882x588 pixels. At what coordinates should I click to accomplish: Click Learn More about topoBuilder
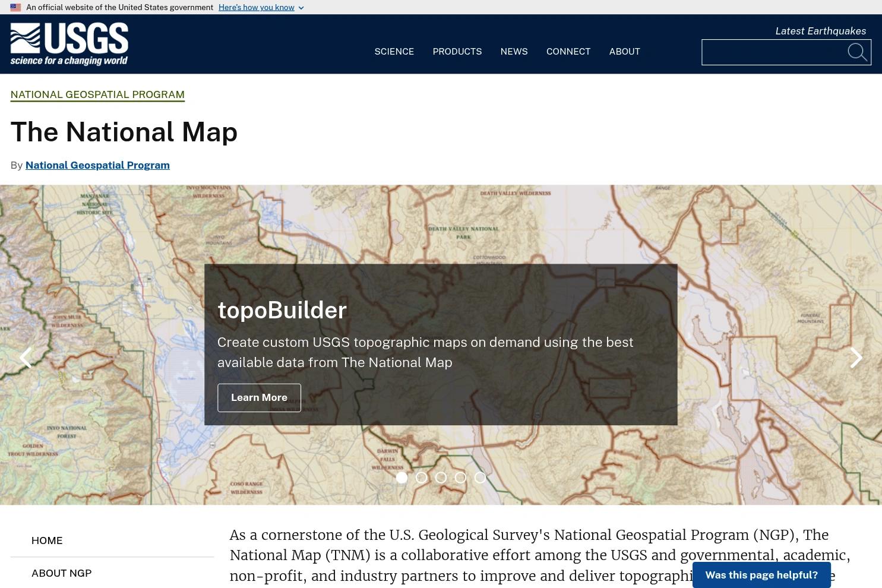(259, 397)
